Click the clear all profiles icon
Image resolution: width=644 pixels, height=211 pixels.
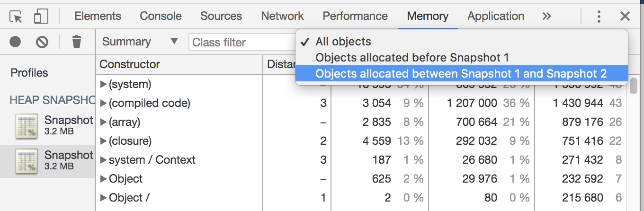(42, 42)
